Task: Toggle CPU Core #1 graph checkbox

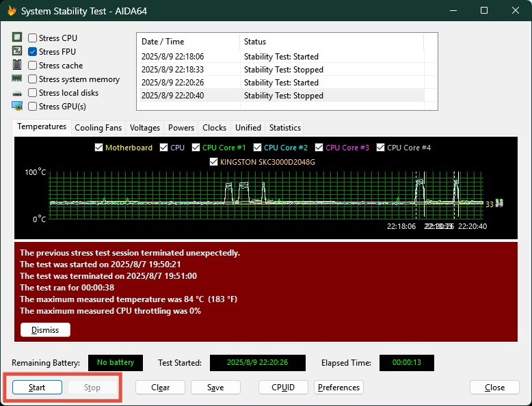Action: pyautogui.click(x=196, y=148)
